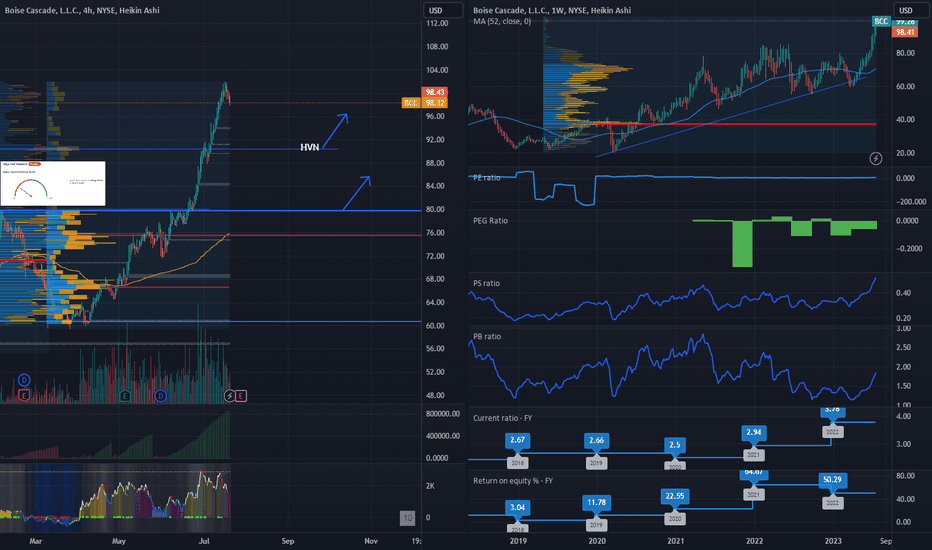The width and height of the screenshot is (932, 550).
Task: Click the 2020 fiscal year tag under 22.55
Action: 675,518
